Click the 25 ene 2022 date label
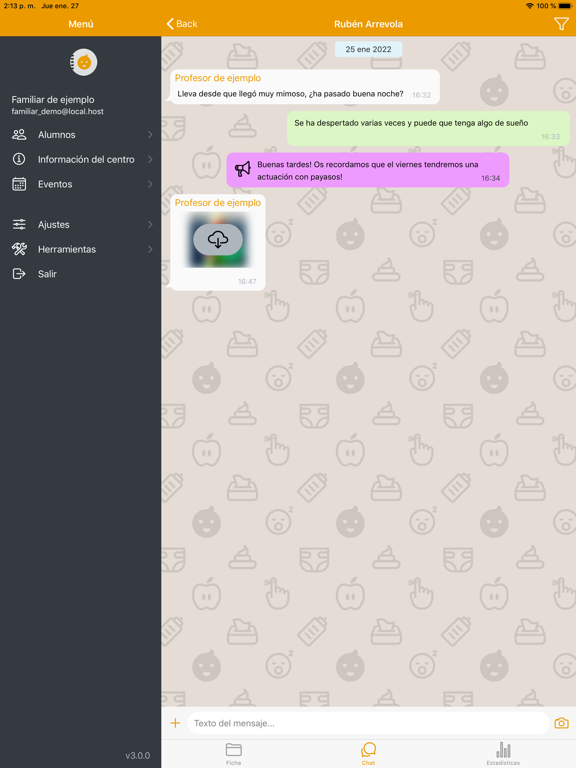Viewport: 576px width, 768px height. point(368,49)
